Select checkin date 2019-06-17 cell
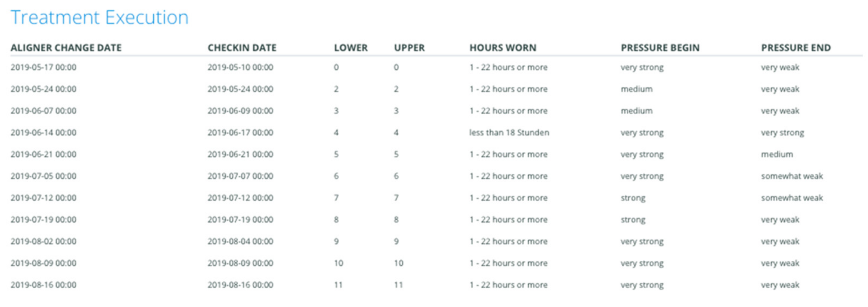 click(240, 133)
